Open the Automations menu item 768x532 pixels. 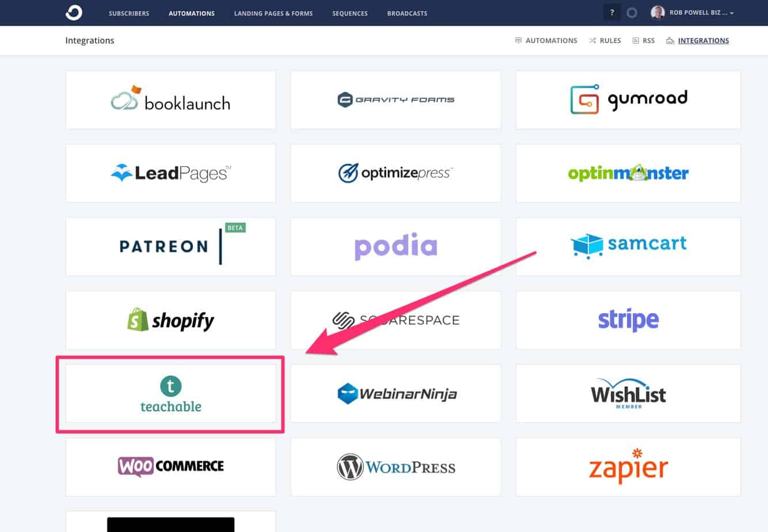click(192, 13)
